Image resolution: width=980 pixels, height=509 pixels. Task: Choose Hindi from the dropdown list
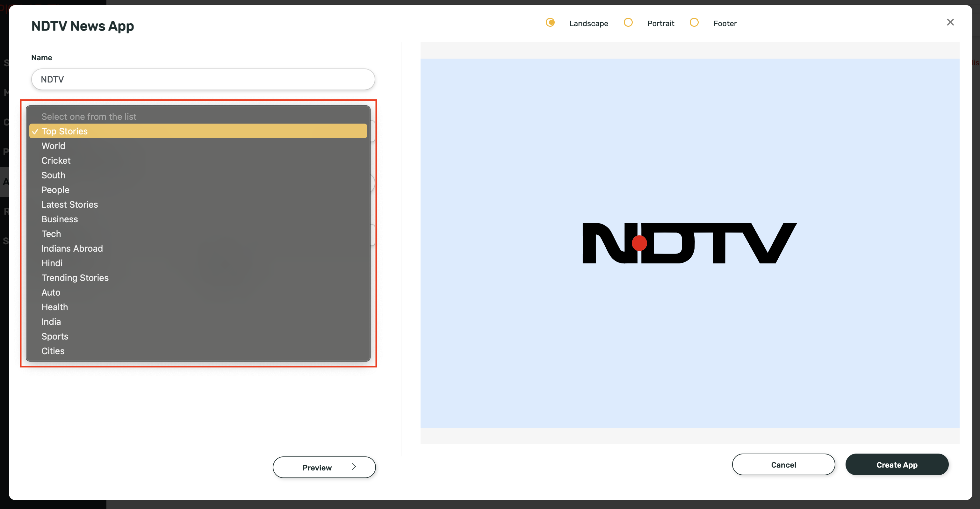tap(198, 263)
